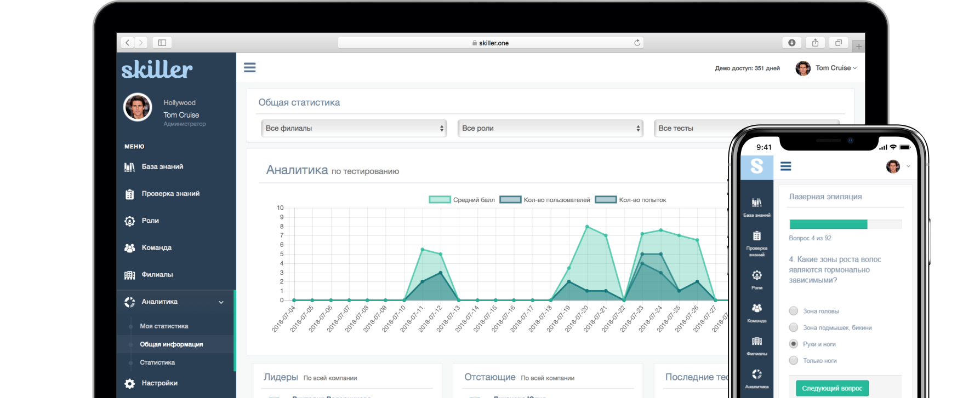
Task: Reload the page in the address bar
Action: pos(637,43)
